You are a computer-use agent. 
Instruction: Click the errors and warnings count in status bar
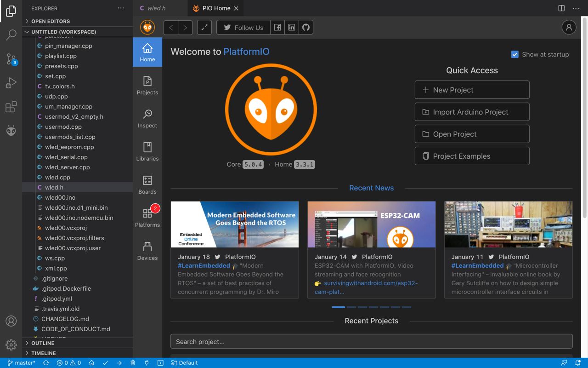pyautogui.click(x=69, y=363)
